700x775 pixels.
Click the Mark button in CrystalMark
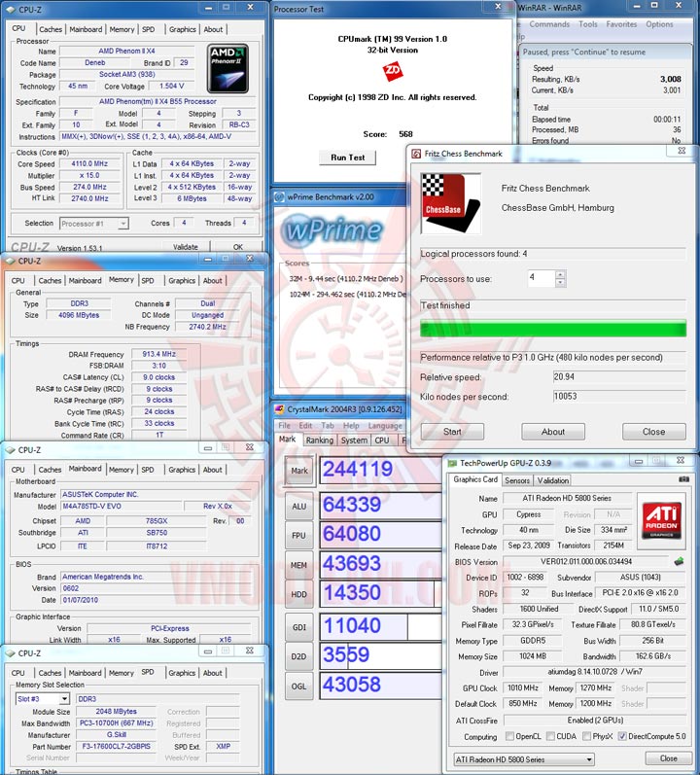[x=298, y=471]
